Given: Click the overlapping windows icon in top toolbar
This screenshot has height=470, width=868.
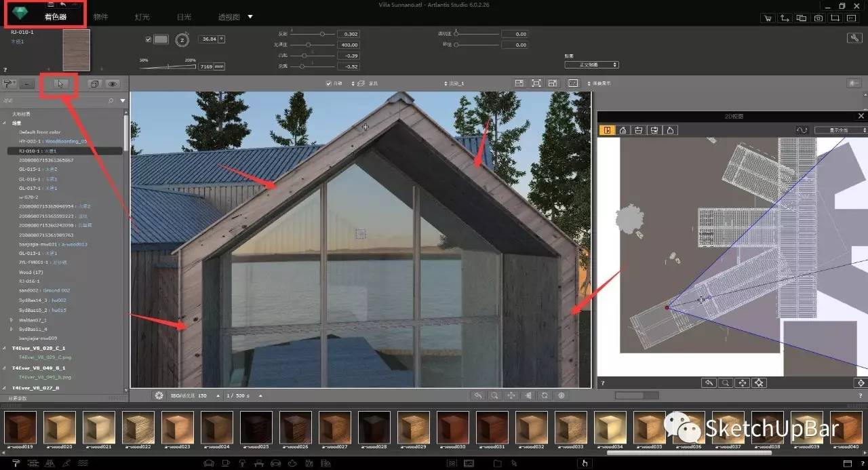Looking at the screenshot, I should click(802, 18).
